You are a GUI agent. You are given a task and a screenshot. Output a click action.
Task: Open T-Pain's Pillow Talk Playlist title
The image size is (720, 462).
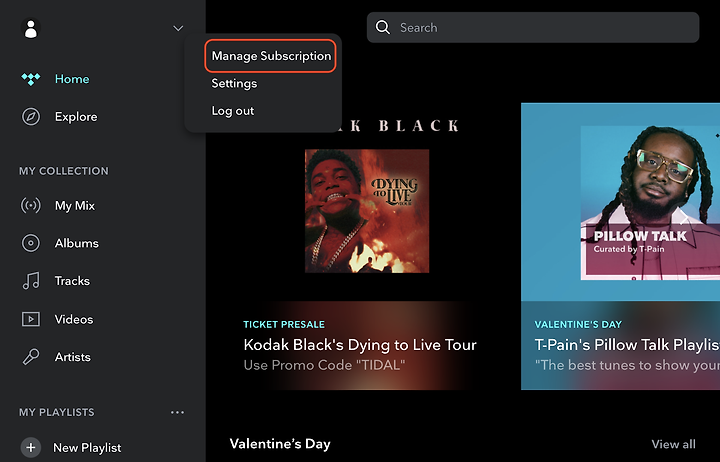click(x=627, y=344)
